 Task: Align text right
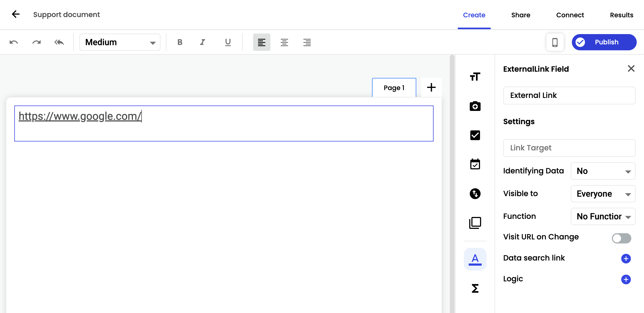point(307,42)
